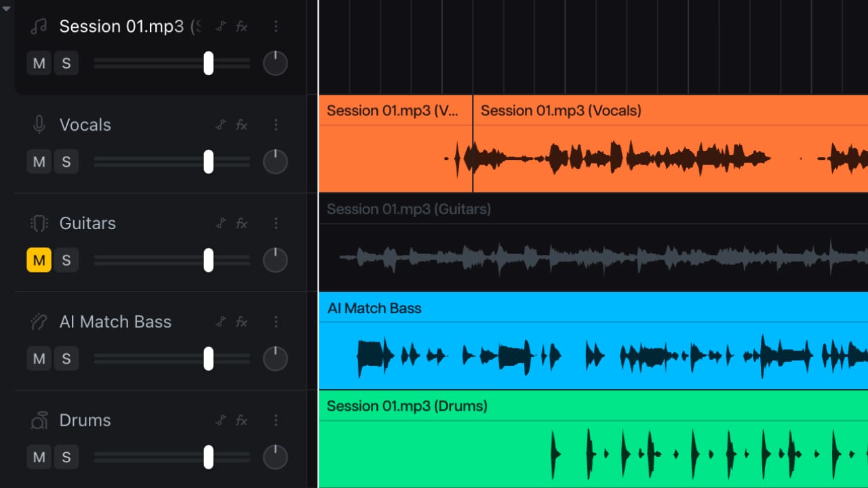Open fx effects for AI Match Bass track
Image resolution: width=868 pixels, height=488 pixels.
241,322
